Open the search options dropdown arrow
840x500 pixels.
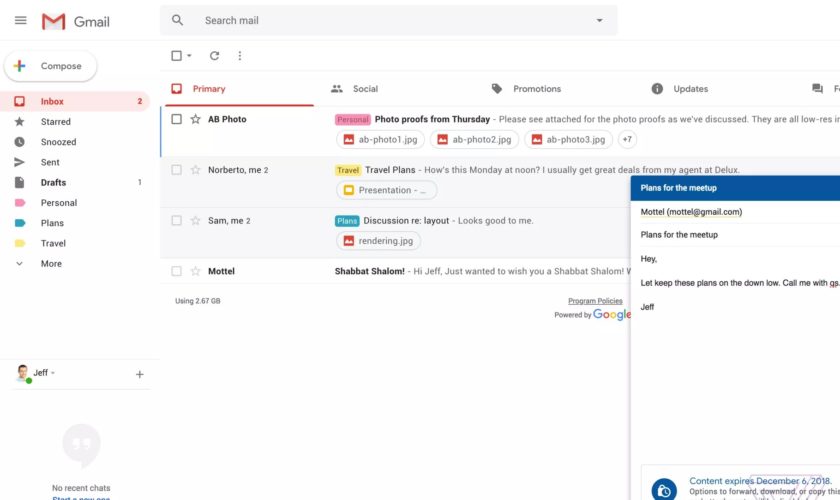pos(599,21)
